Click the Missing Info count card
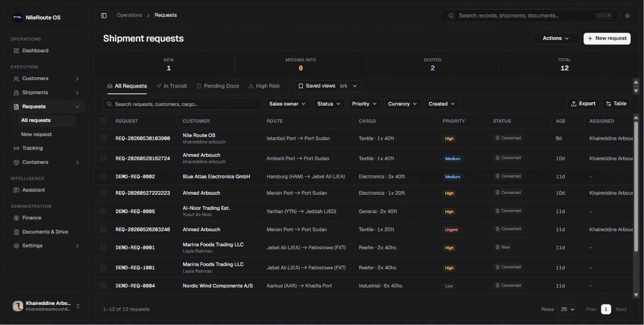 [301, 64]
